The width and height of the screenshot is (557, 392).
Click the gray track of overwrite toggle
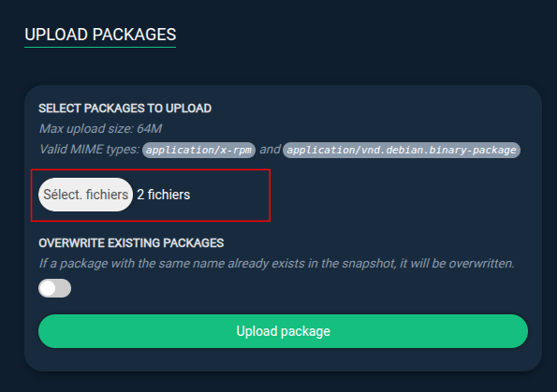64,288
